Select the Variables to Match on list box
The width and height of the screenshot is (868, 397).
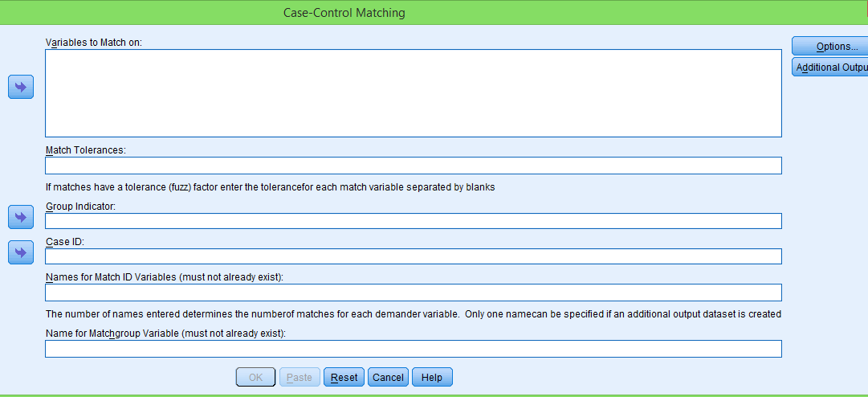point(413,93)
